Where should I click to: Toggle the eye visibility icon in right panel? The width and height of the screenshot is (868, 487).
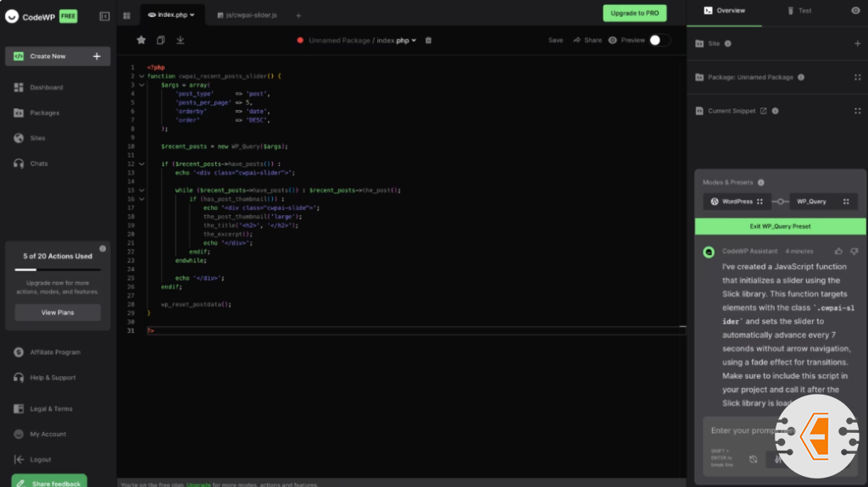coord(855,11)
